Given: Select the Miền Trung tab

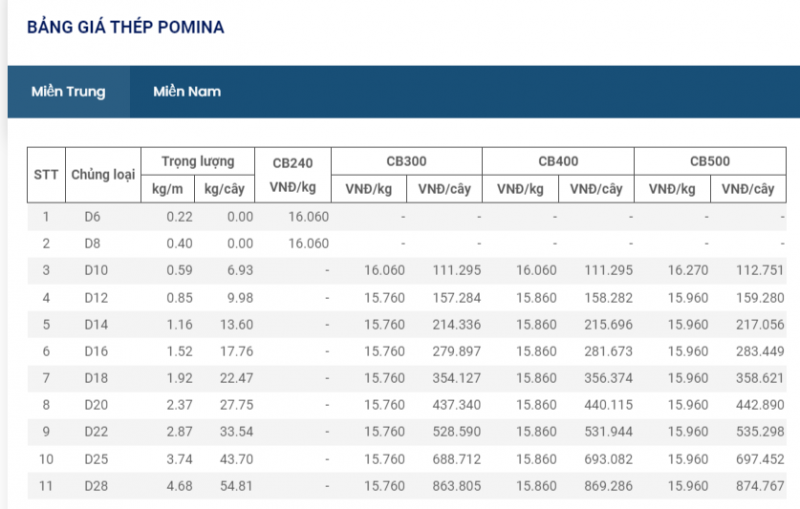Looking at the screenshot, I should click(x=68, y=92).
